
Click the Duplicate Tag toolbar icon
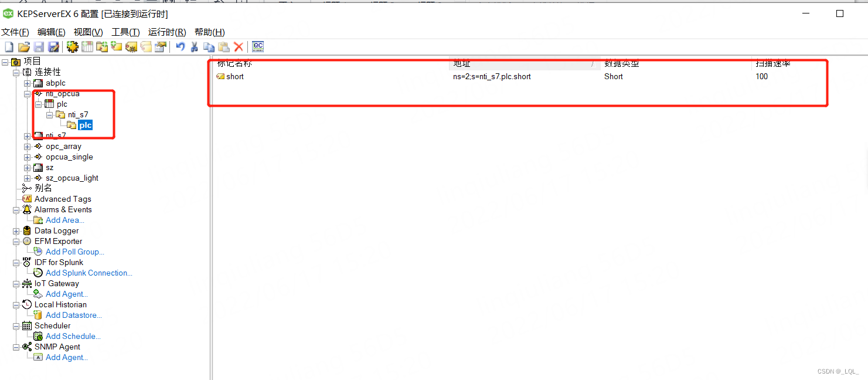[x=146, y=47]
